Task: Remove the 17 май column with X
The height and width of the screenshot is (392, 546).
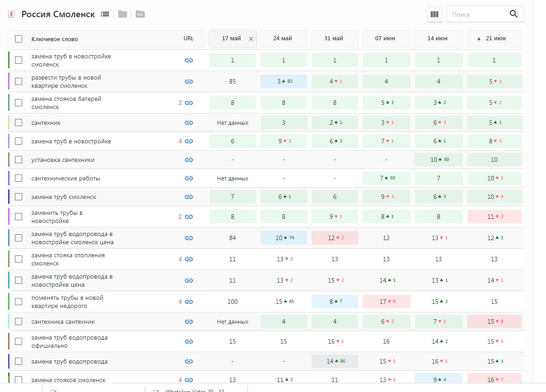Action: coord(251,39)
